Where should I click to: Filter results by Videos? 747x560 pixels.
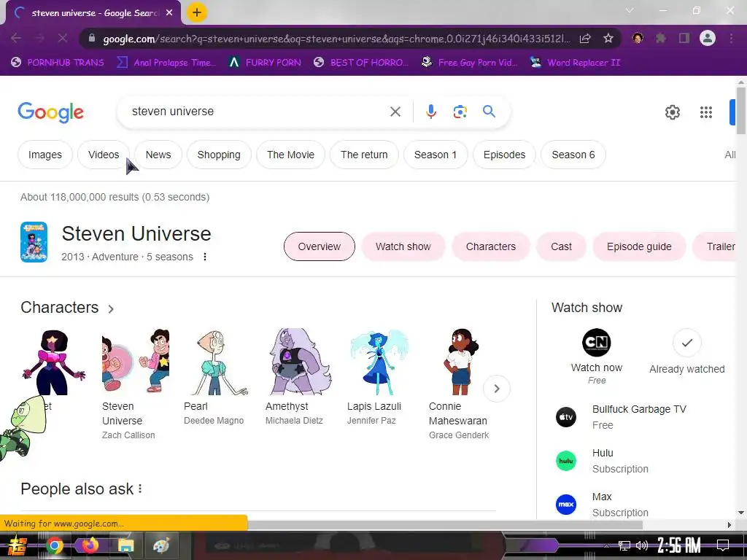(x=104, y=155)
